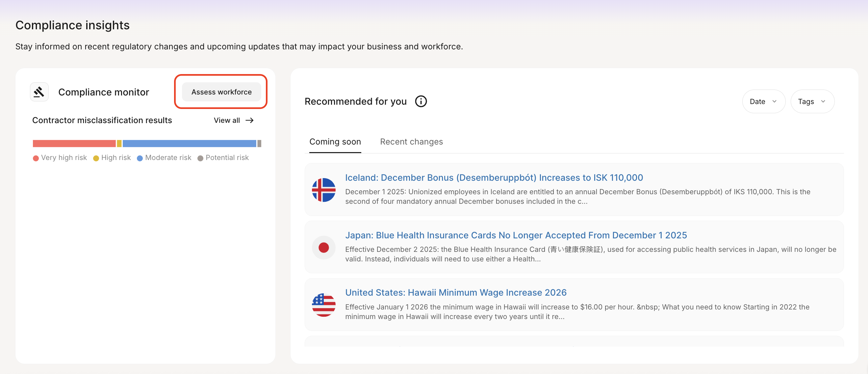Open the Date filter dropdown
This screenshot has width=868, height=374.
tap(763, 101)
